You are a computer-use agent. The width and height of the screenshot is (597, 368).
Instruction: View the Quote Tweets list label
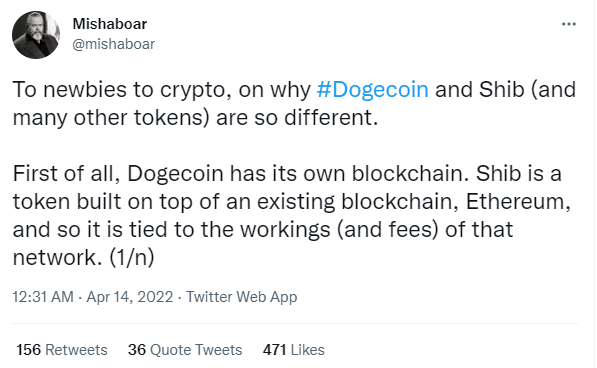click(196, 350)
